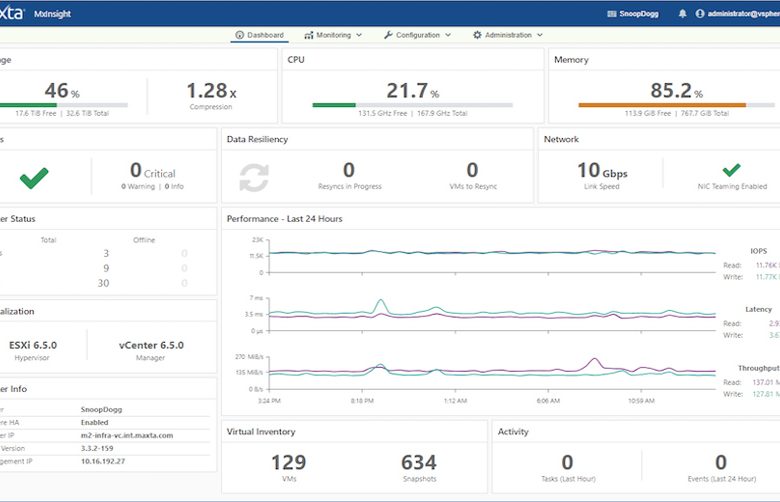
Task: Click the 131.5 GHz Free CPU text
Action: pyautogui.click(x=383, y=113)
